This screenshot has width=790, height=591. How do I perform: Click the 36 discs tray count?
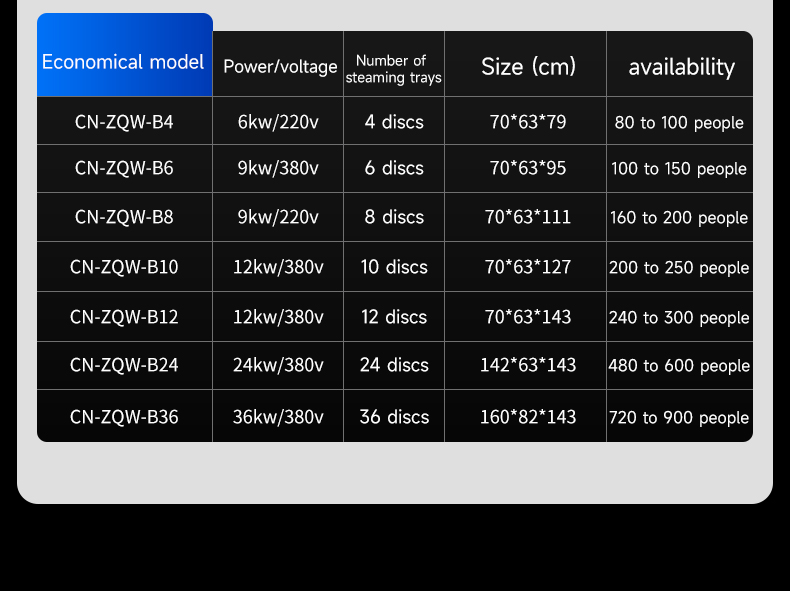pos(394,417)
